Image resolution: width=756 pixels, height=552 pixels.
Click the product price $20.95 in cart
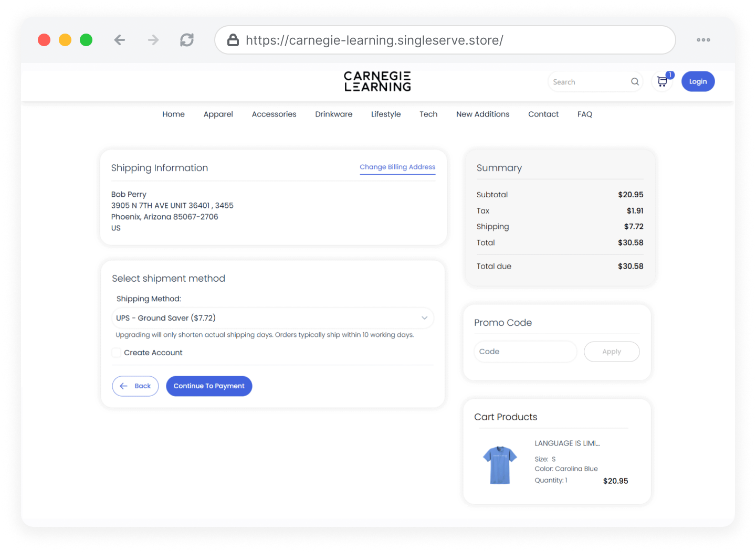[x=615, y=481]
